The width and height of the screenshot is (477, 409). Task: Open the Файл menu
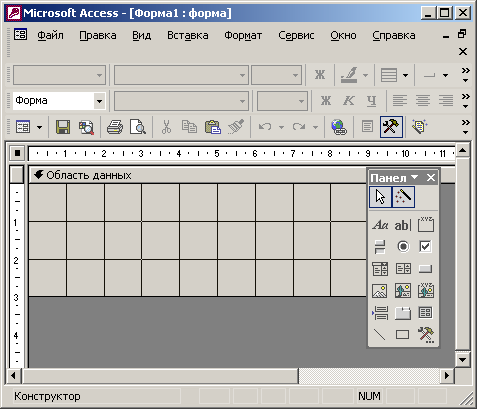pos(50,35)
